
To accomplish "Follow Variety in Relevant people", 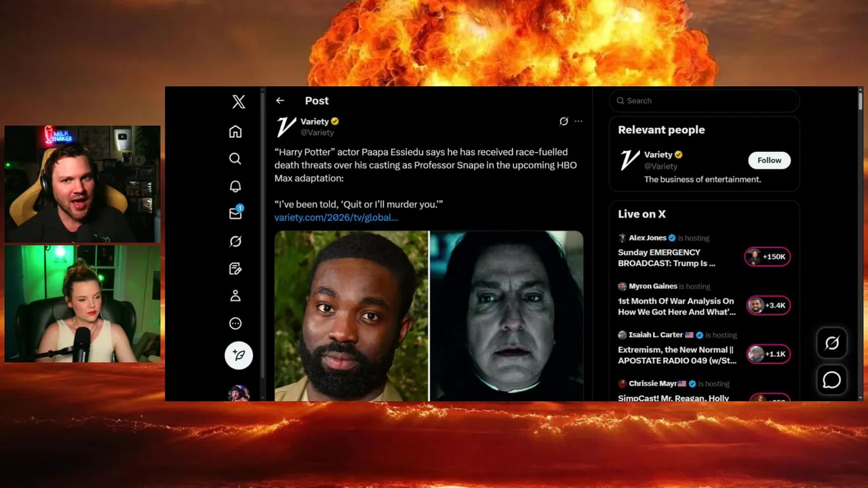I will pos(769,160).
